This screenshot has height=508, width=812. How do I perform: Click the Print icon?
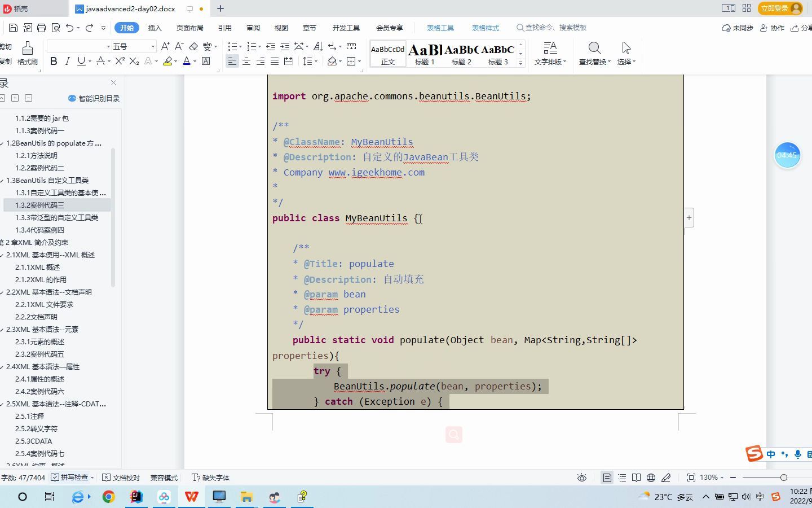[41, 28]
